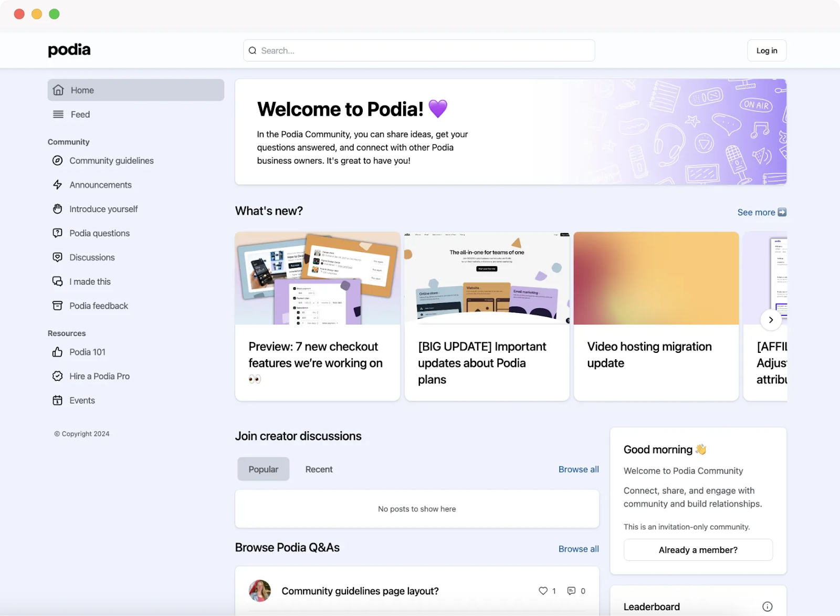Viewport: 840px width, 616px height.
Task: Click the Podia feedback archive box icon
Action: (x=58, y=306)
